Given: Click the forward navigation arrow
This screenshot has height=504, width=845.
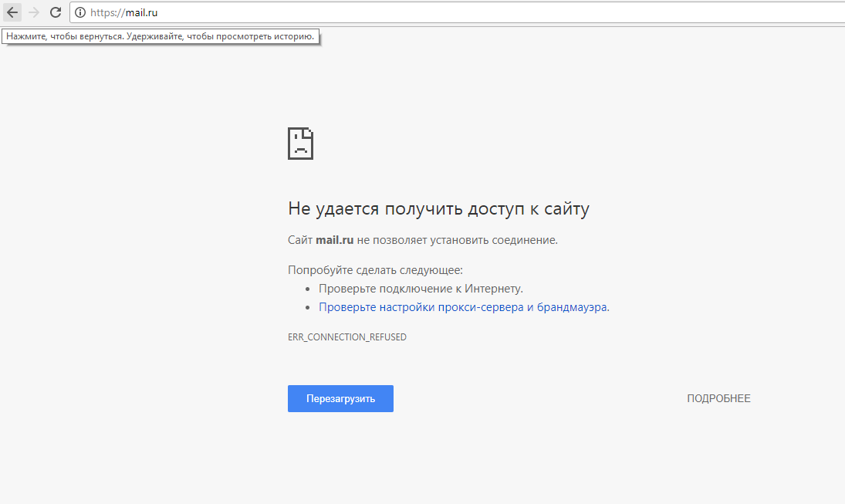Looking at the screenshot, I should click(x=34, y=12).
